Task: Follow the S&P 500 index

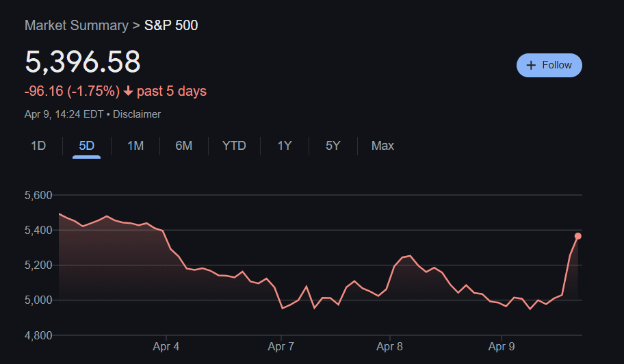Action: coord(549,65)
